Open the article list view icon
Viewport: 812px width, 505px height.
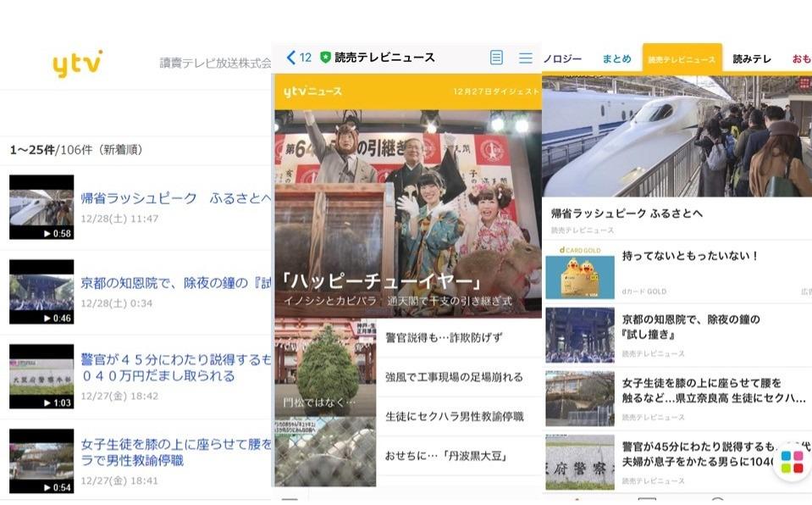click(x=496, y=58)
